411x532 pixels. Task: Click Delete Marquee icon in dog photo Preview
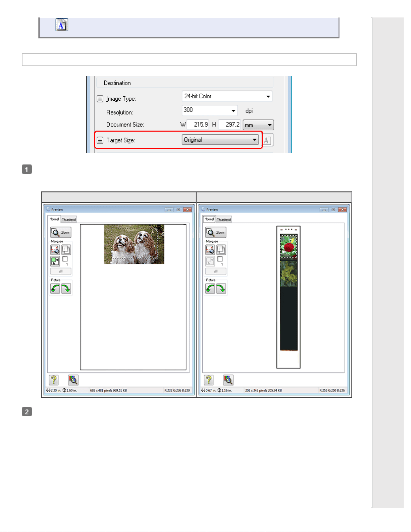click(x=55, y=250)
